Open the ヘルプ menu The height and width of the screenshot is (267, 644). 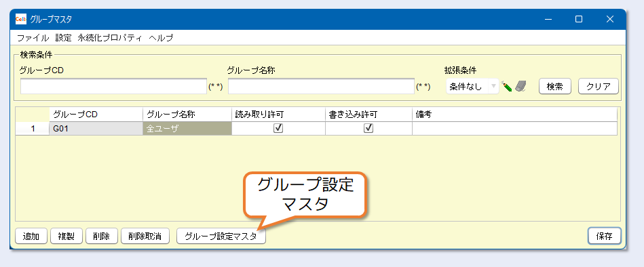(161, 38)
